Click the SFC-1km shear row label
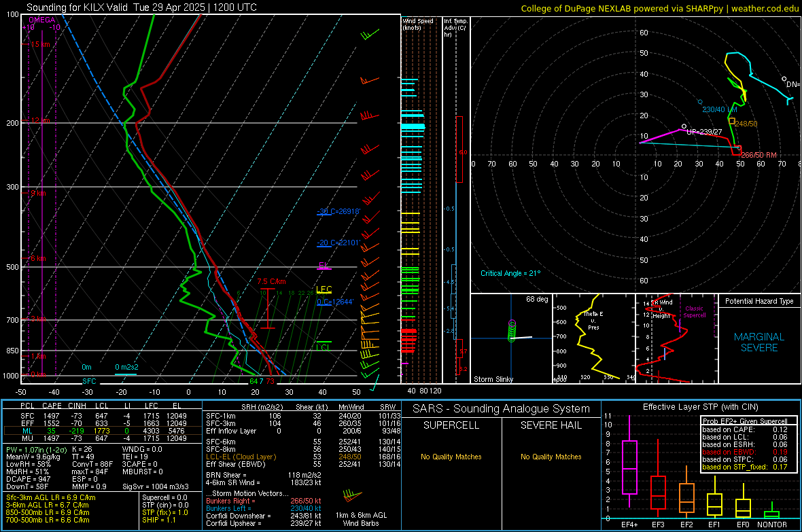 coord(221,416)
